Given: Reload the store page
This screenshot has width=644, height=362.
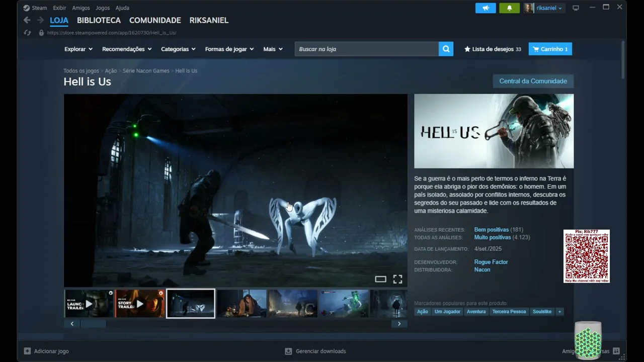Looking at the screenshot, I should pos(28,33).
